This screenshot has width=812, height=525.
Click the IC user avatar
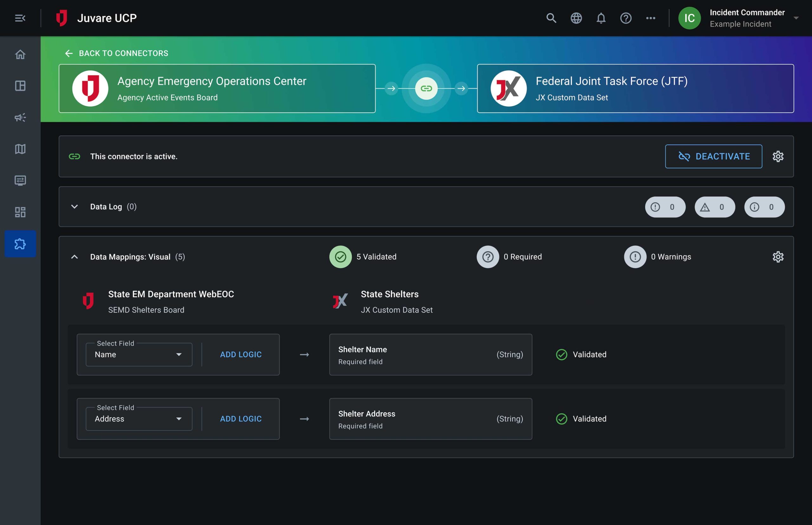[x=689, y=18]
